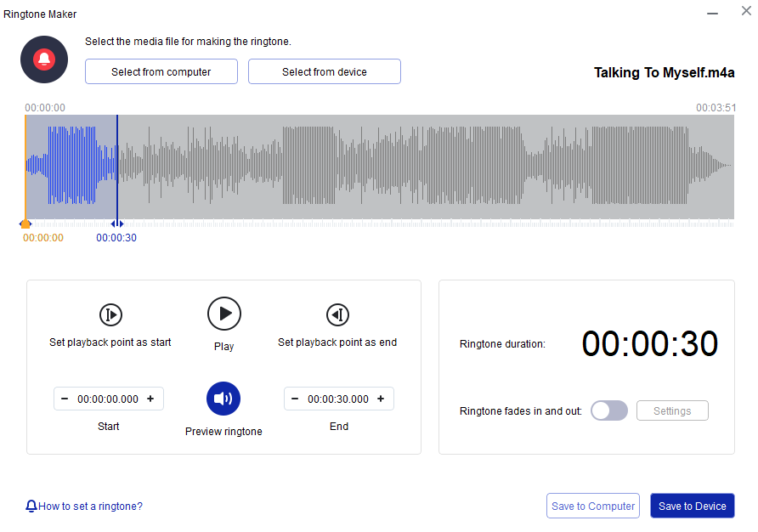This screenshot has width=758, height=532.
Task: Click the blue end marker at 00:00:30
Action: tap(117, 224)
